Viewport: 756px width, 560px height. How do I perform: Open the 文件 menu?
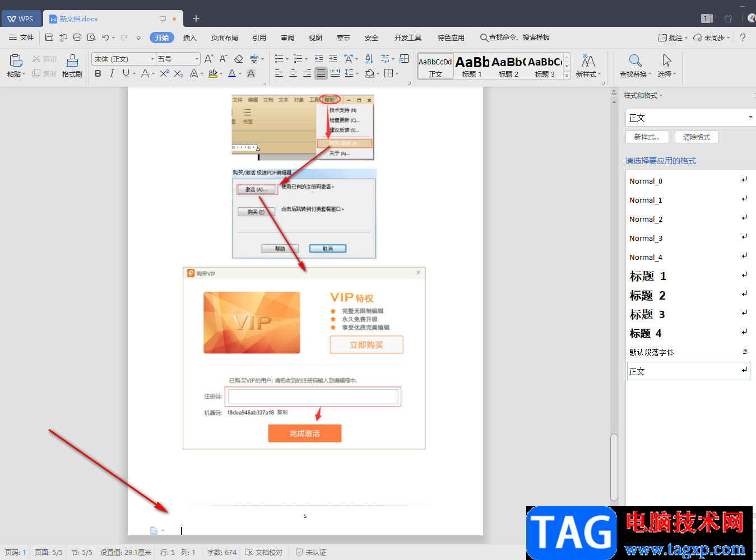tap(21, 38)
